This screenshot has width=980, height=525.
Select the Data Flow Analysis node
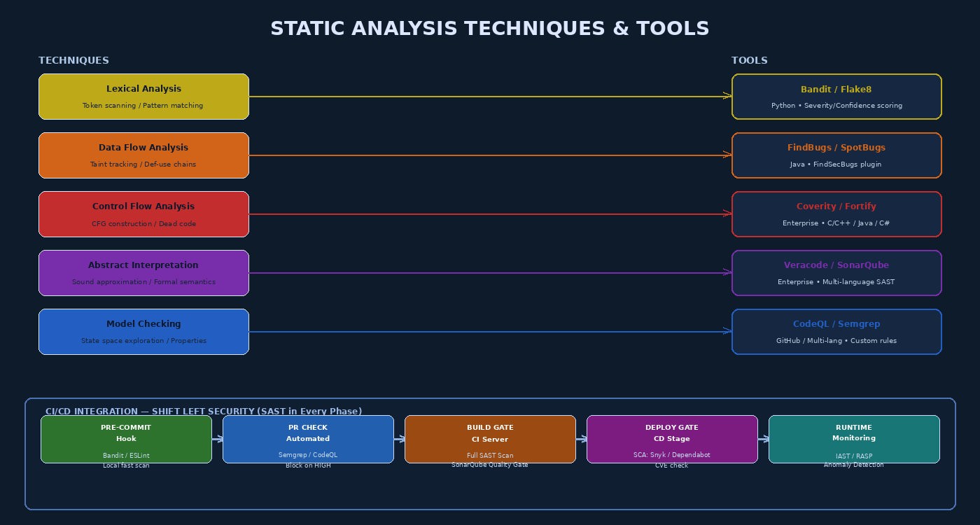pos(143,155)
